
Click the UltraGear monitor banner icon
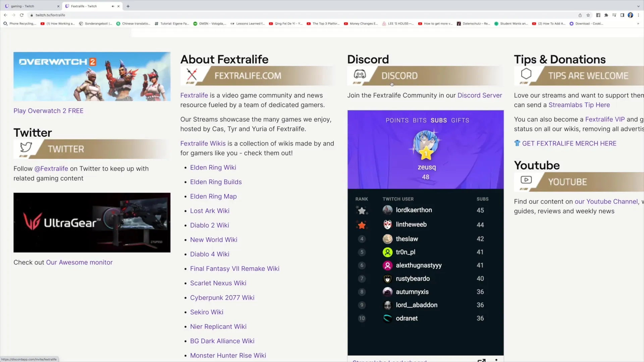(x=92, y=222)
